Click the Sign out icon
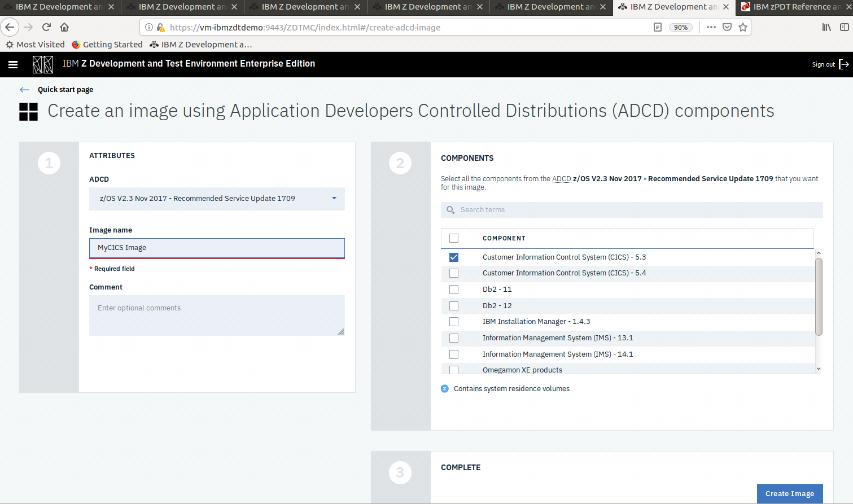The height and width of the screenshot is (504, 853). (845, 64)
